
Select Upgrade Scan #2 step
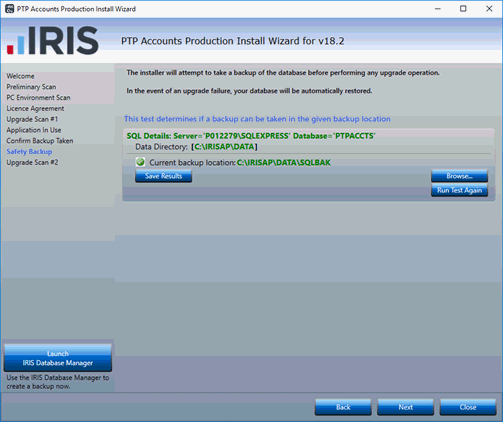(32, 162)
